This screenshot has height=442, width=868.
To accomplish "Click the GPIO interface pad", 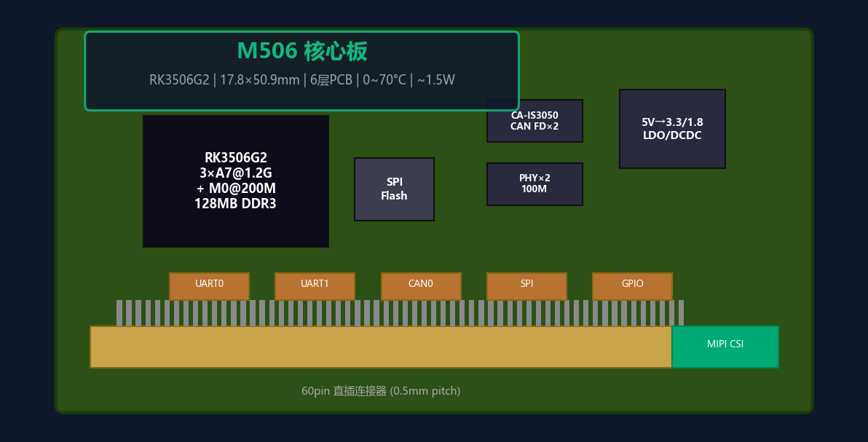I will coord(632,285).
